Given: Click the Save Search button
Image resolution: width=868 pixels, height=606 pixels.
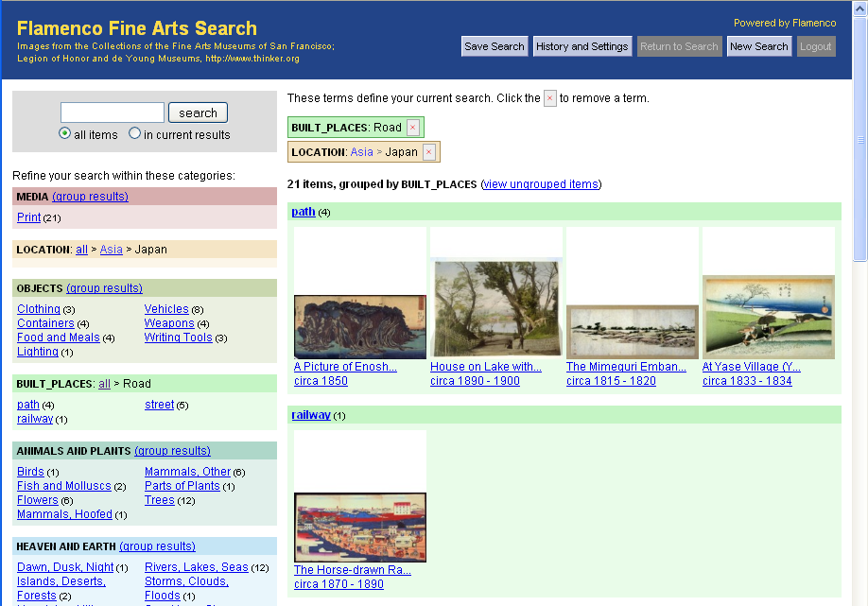Looking at the screenshot, I should point(494,46).
